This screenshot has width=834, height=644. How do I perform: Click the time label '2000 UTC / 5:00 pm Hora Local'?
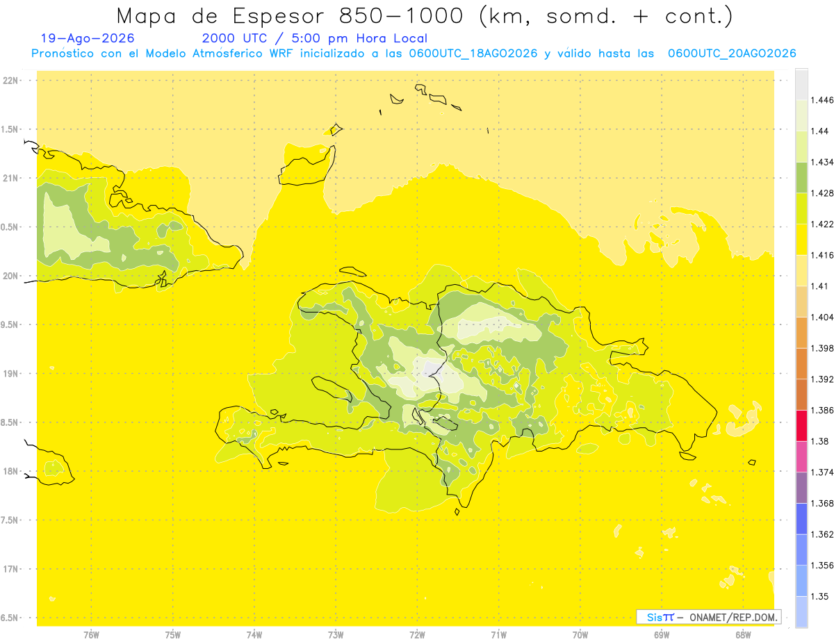pos(315,38)
